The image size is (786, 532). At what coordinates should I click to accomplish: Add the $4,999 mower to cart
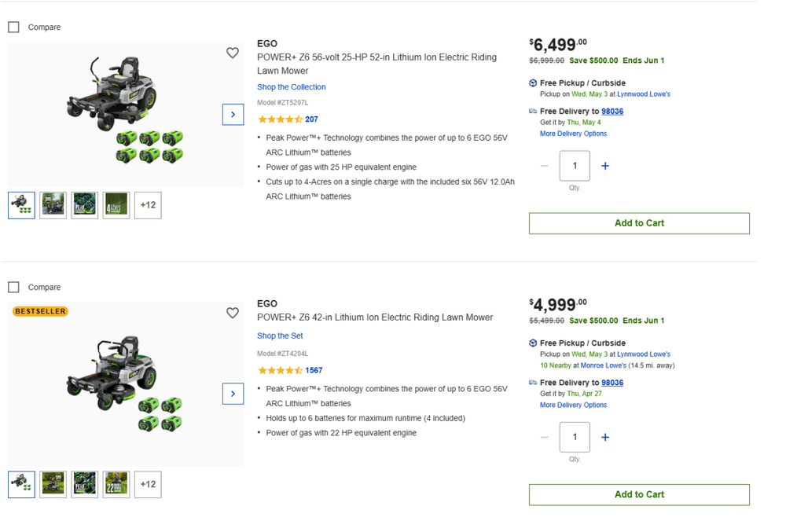click(x=639, y=494)
